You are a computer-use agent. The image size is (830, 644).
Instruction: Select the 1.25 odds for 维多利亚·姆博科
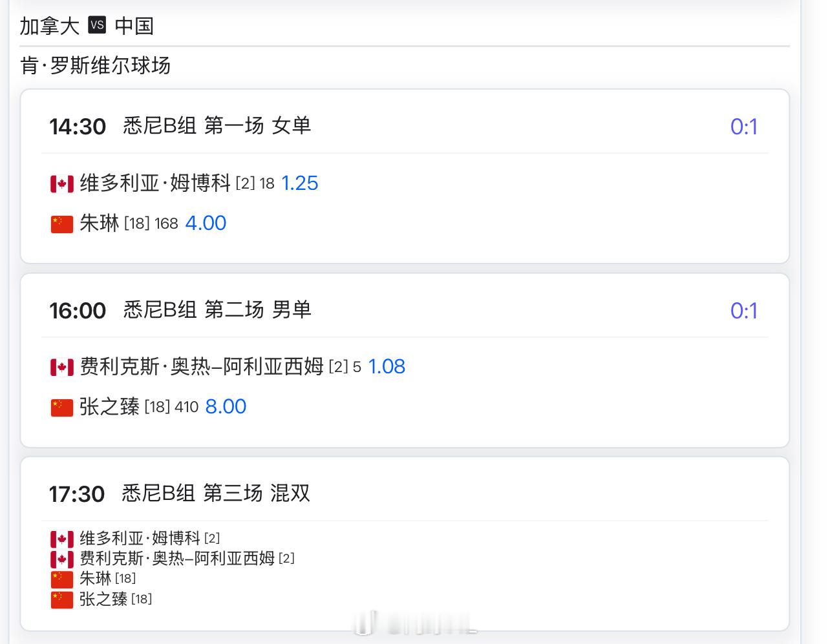pyautogui.click(x=300, y=183)
